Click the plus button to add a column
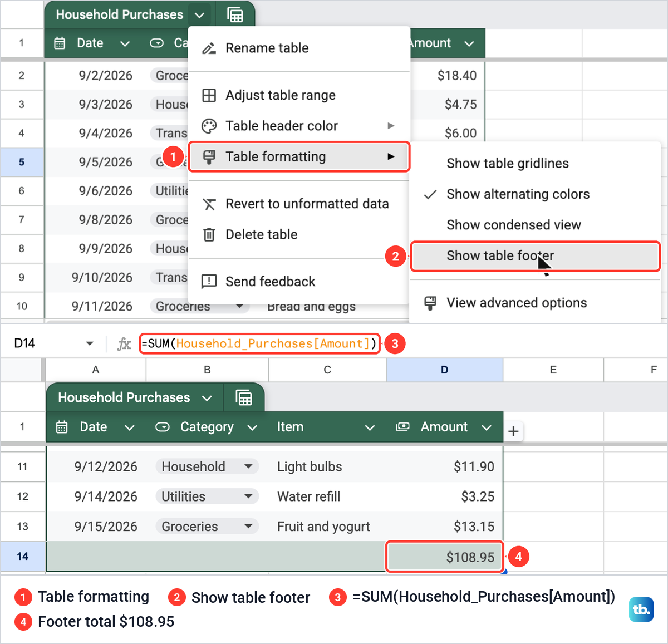Viewport: 668px width, 644px height. 513,431
